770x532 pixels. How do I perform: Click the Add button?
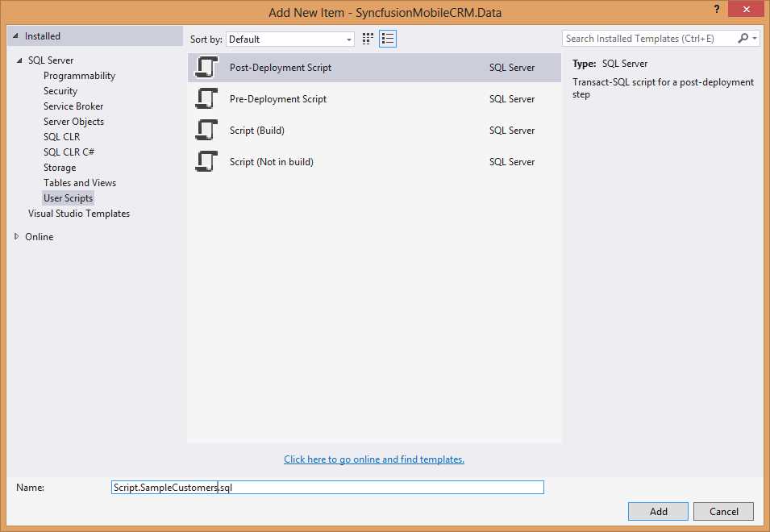point(658,511)
